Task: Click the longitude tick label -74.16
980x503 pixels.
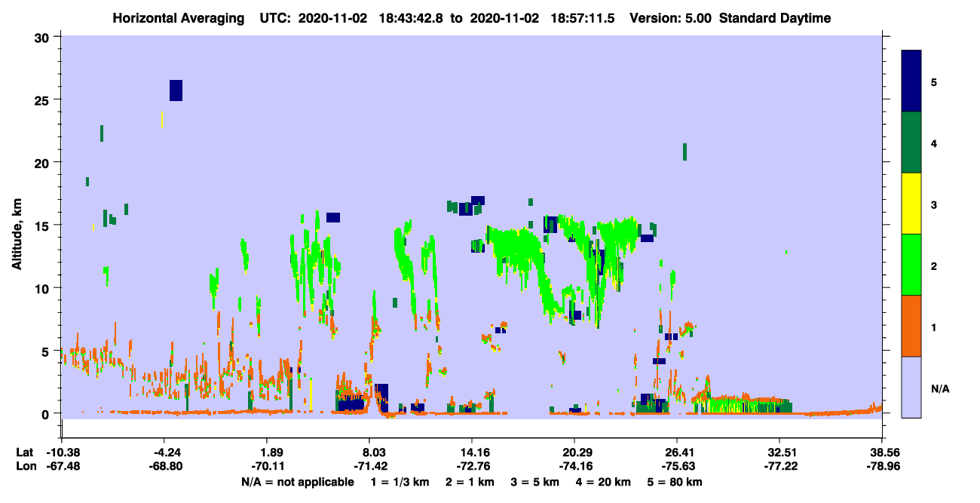Action: point(574,466)
